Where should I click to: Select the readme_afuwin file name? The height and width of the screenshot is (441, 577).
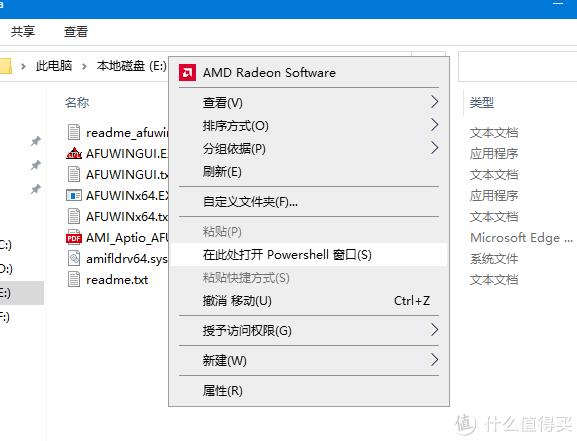[x=127, y=133]
